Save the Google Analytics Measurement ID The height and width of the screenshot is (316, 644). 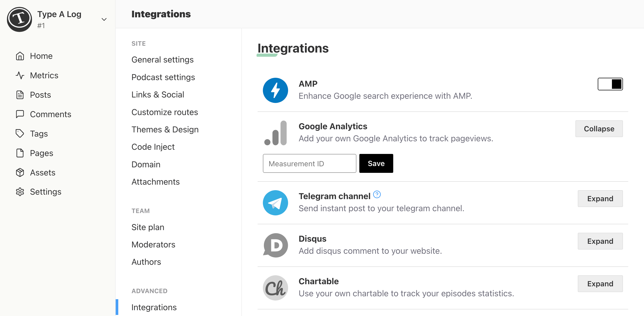tap(376, 163)
